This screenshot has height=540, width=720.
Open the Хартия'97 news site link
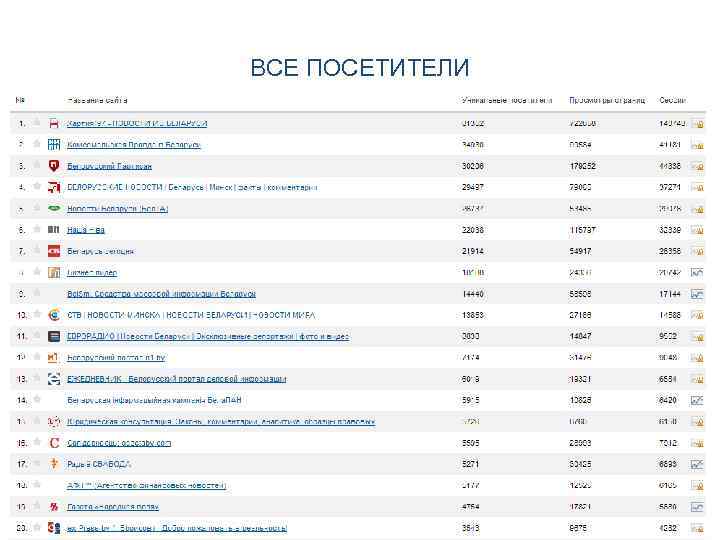[137, 124]
